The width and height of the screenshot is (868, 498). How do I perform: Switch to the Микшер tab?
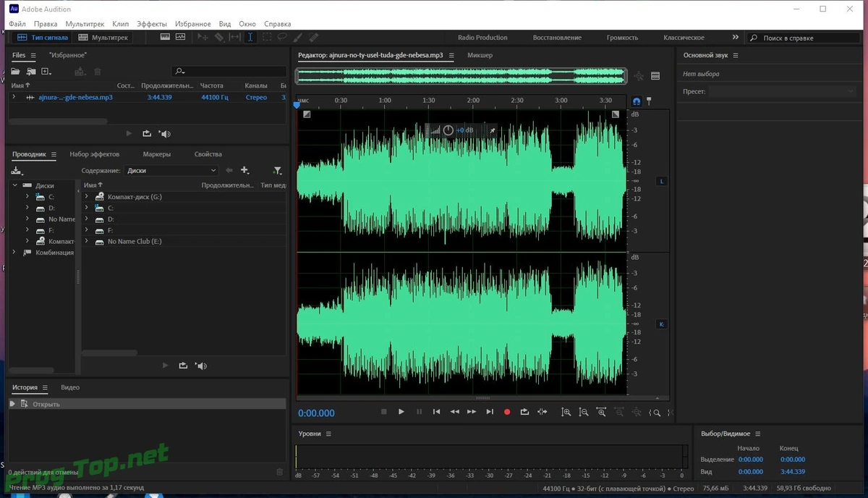click(x=480, y=55)
